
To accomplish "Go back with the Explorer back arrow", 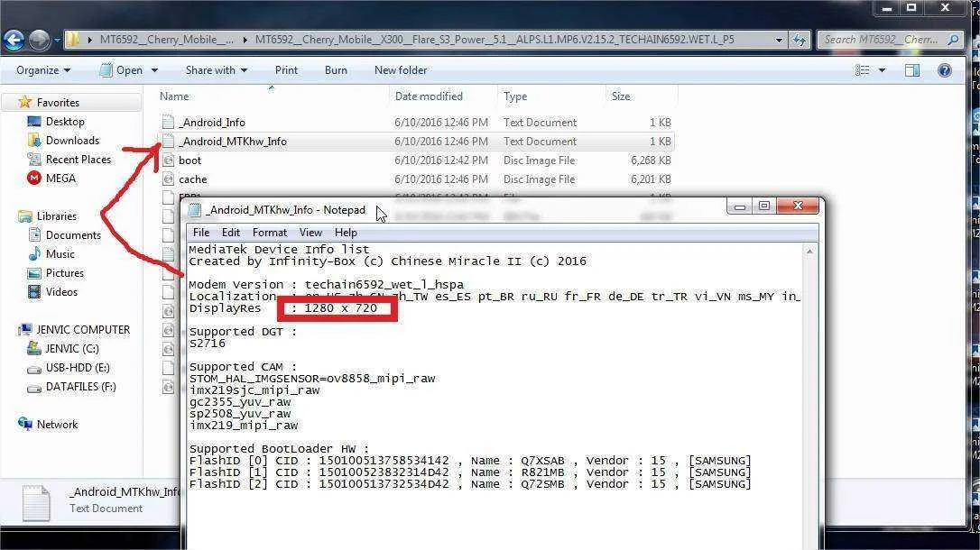I will tap(14, 40).
